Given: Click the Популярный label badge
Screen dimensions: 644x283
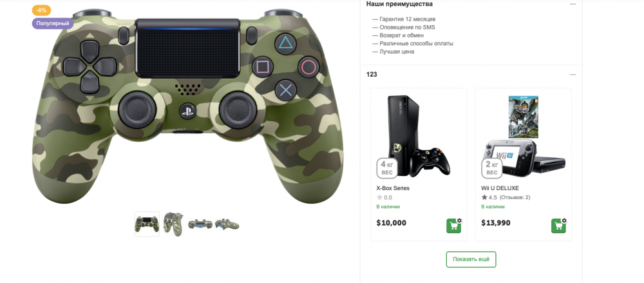Looking at the screenshot, I should tap(53, 23).
